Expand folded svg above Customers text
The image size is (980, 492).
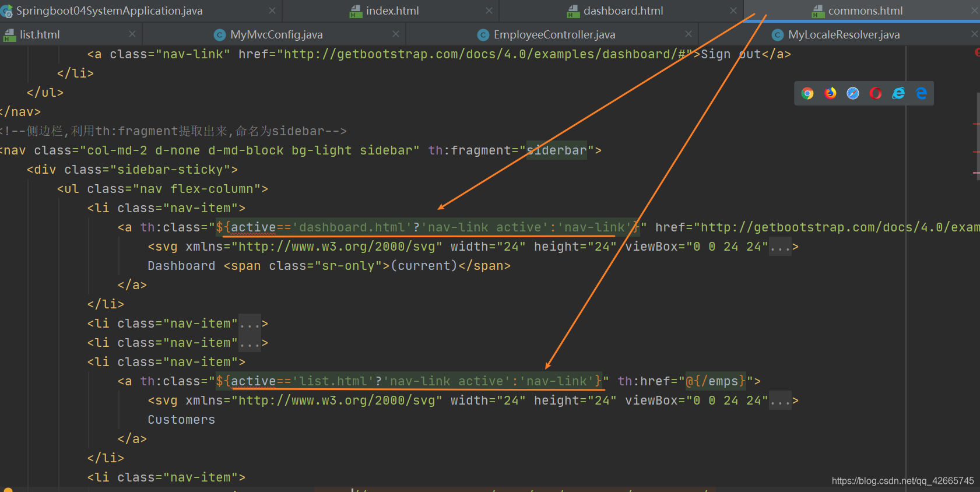point(780,400)
